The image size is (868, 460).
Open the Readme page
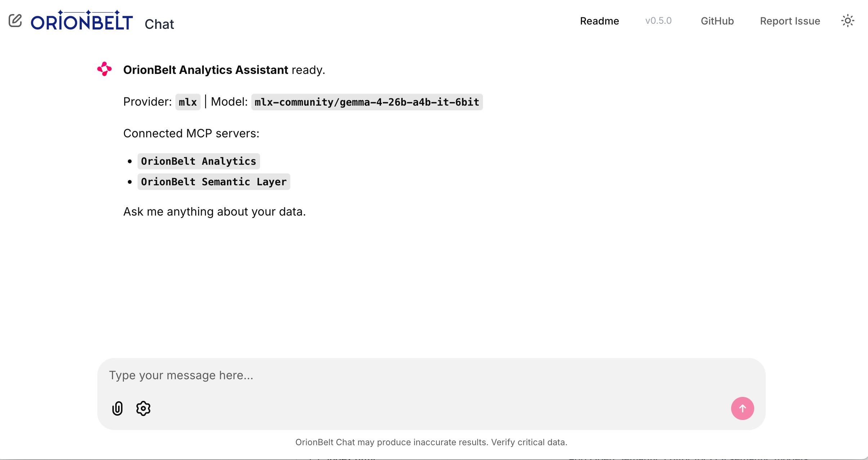point(599,21)
